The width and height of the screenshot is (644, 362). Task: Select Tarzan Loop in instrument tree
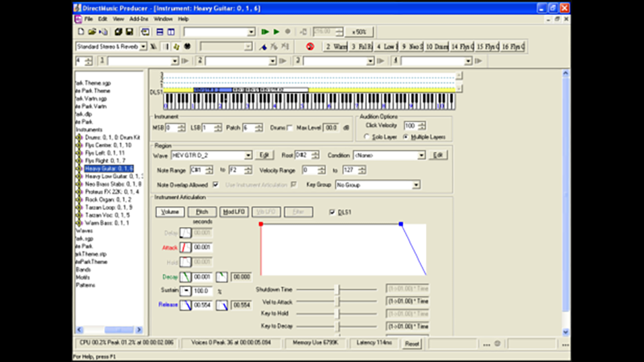coord(109,207)
